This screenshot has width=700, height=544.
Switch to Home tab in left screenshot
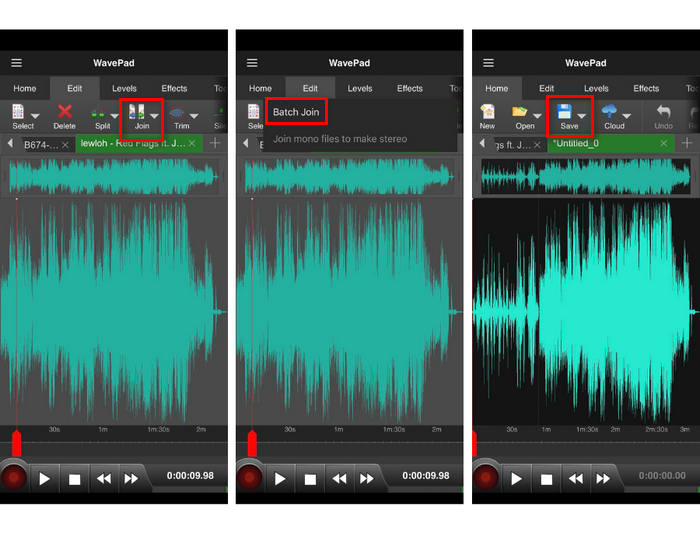click(25, 88)
